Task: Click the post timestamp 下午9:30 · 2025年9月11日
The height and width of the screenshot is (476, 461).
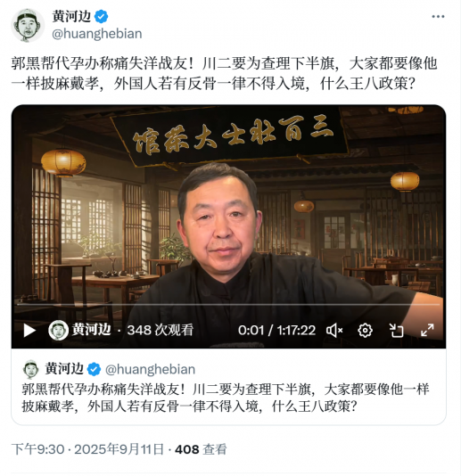Action: coord(87,449)
